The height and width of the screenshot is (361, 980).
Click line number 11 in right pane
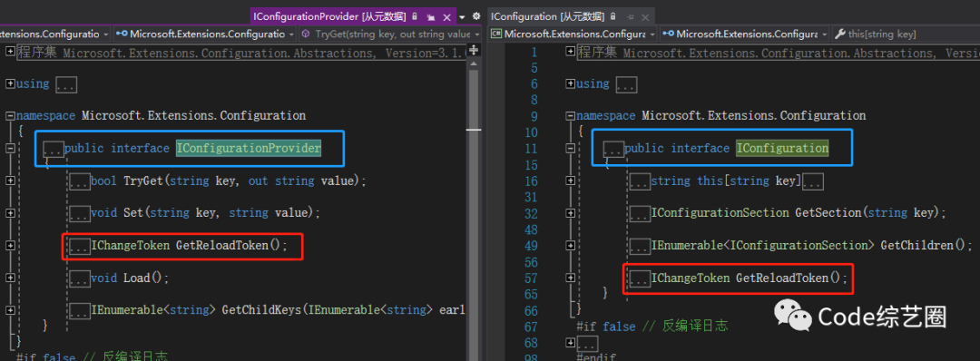pyautogui.click(x=531, y=149)
